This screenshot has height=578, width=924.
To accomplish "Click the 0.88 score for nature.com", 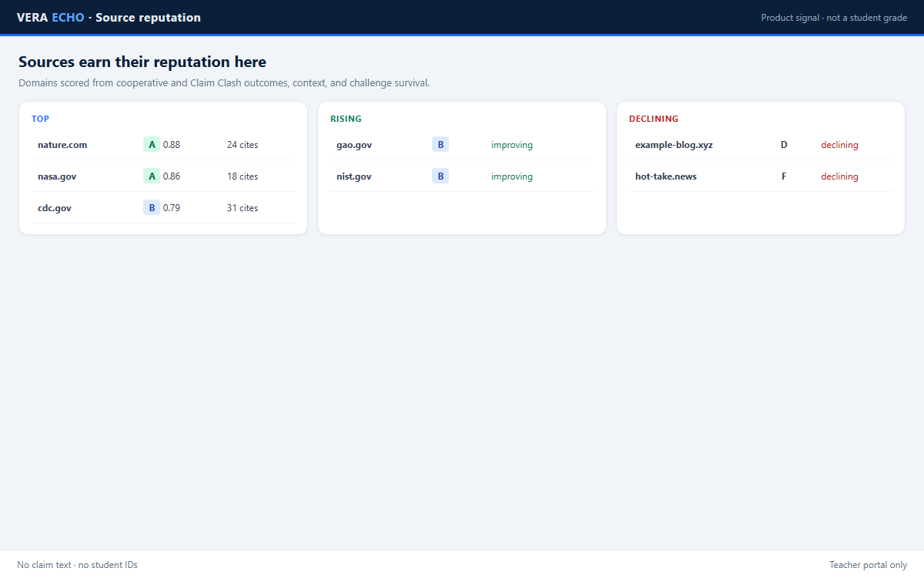I will tap(172, 145).
